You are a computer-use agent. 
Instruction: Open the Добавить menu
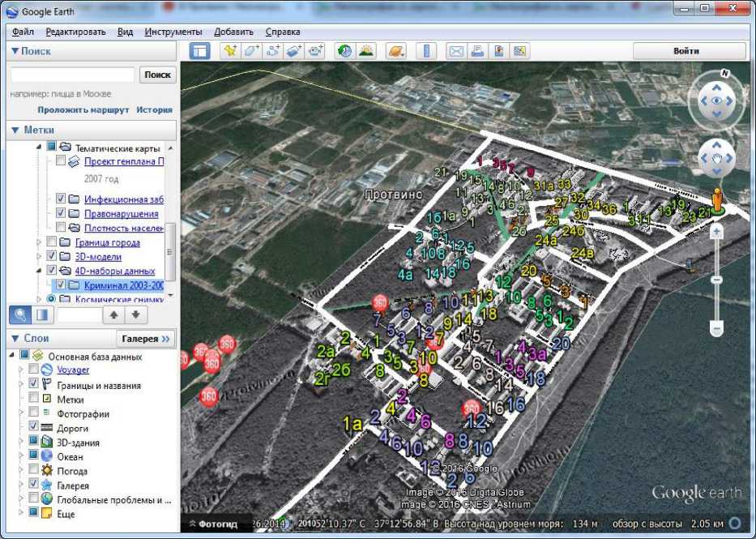233,32
